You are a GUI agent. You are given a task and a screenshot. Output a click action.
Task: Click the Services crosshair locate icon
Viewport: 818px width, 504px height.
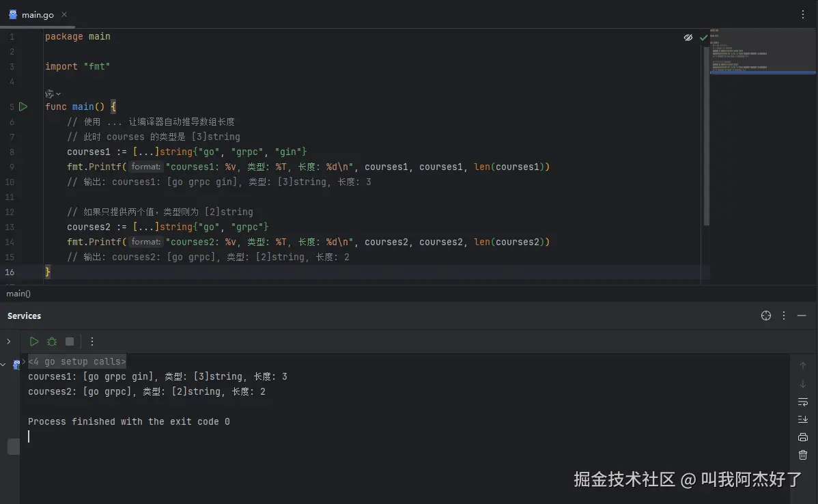pos(766,316)
